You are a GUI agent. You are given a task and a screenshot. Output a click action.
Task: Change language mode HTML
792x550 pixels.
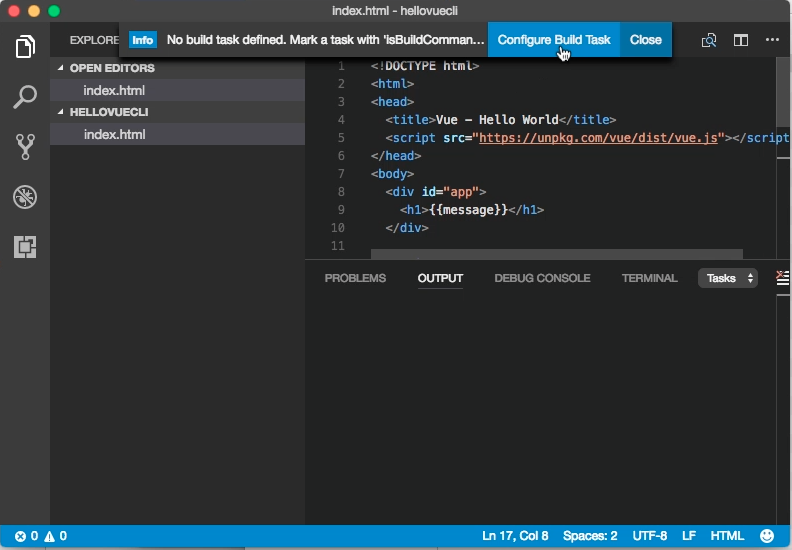[727, 536]
